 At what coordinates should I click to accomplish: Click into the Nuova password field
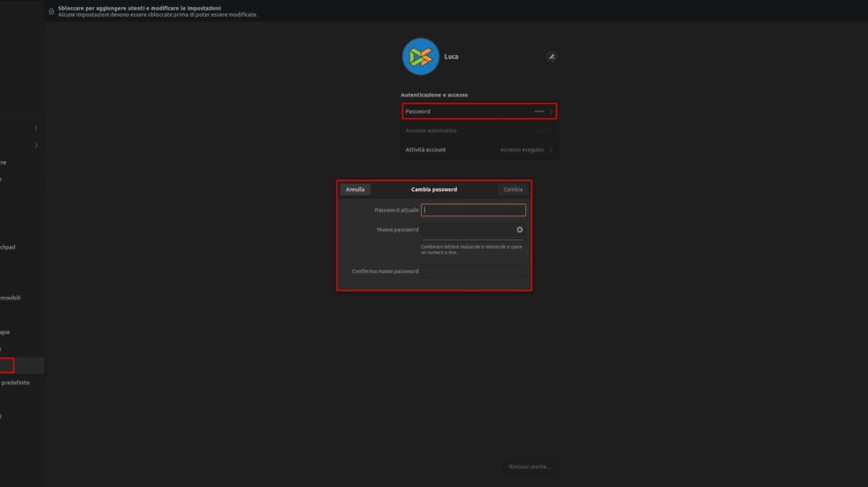click(x=467, y=229)
